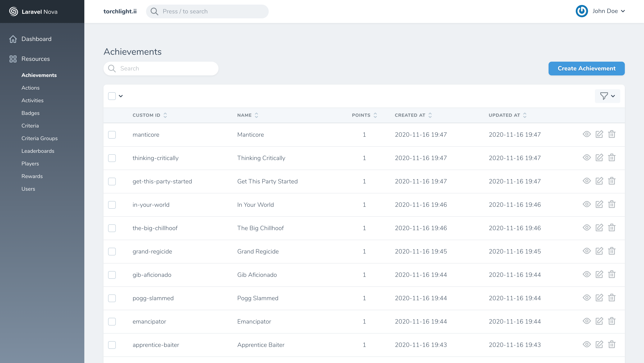Open the select-all dropdown arrow
The image size is (644, 363).
121,96
